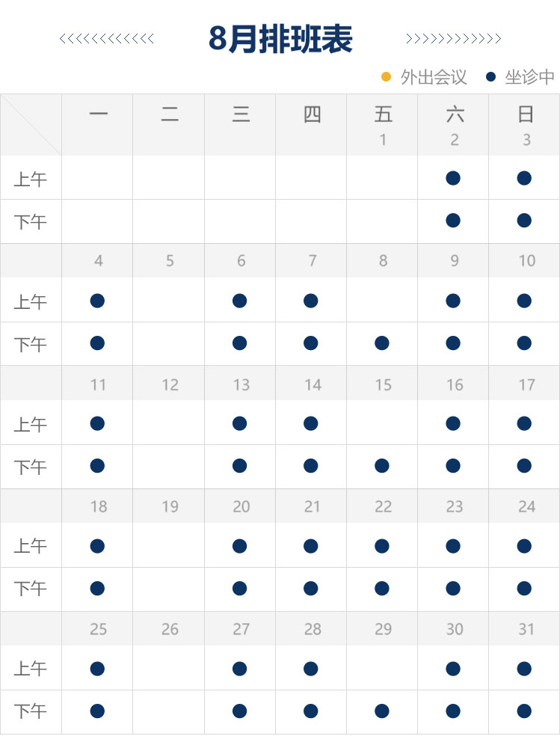The image size is (560, 748).
Task: Click the morning dot for Wednesday August 13
Action: coord(239,423)
